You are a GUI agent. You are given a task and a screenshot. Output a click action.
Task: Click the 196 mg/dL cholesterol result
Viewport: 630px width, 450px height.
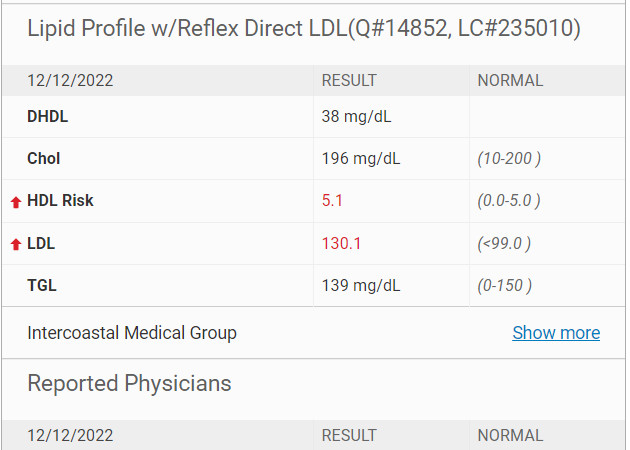click(x=361, y=159)
